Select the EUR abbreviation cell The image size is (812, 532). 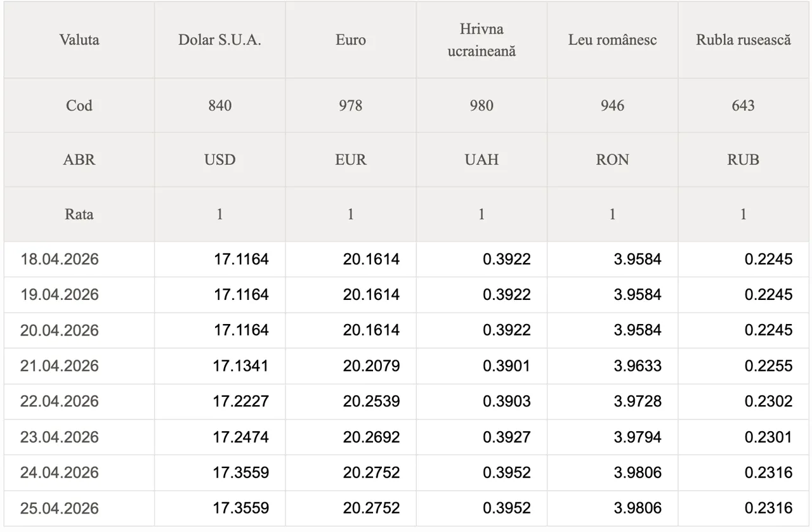350,160
